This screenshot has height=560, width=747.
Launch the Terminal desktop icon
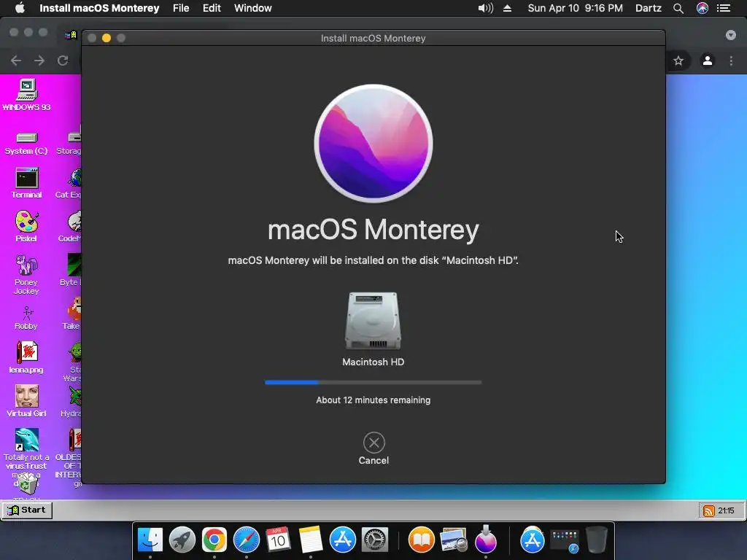point(27,183)
